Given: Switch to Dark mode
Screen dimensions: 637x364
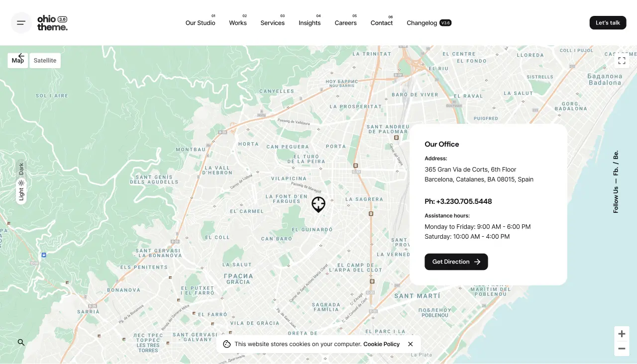Looking at the screenshot, I should tap(21, 169).
